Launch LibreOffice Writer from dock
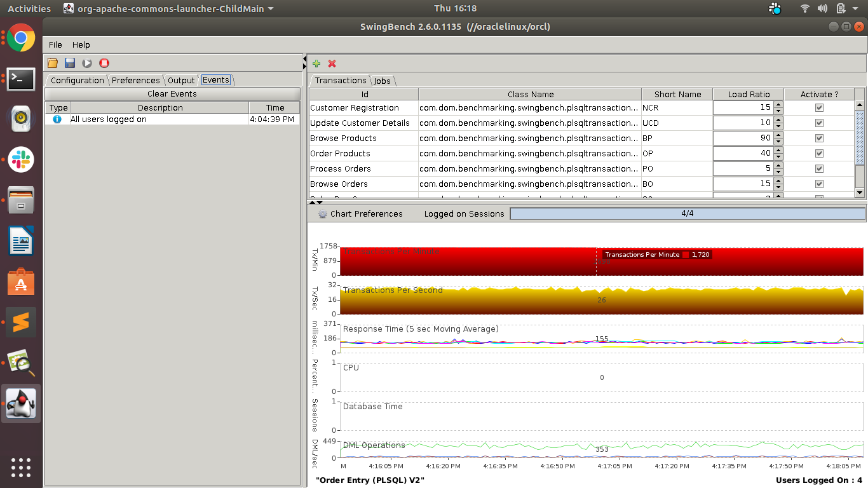This screenshot has width=868, height=488. (x=21, y=241)
